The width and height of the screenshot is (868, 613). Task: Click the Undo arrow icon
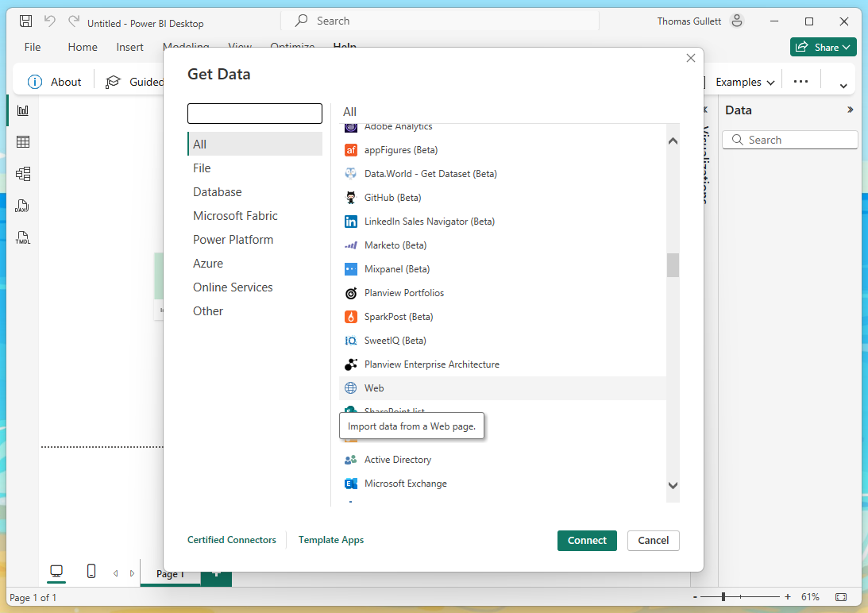50,21
